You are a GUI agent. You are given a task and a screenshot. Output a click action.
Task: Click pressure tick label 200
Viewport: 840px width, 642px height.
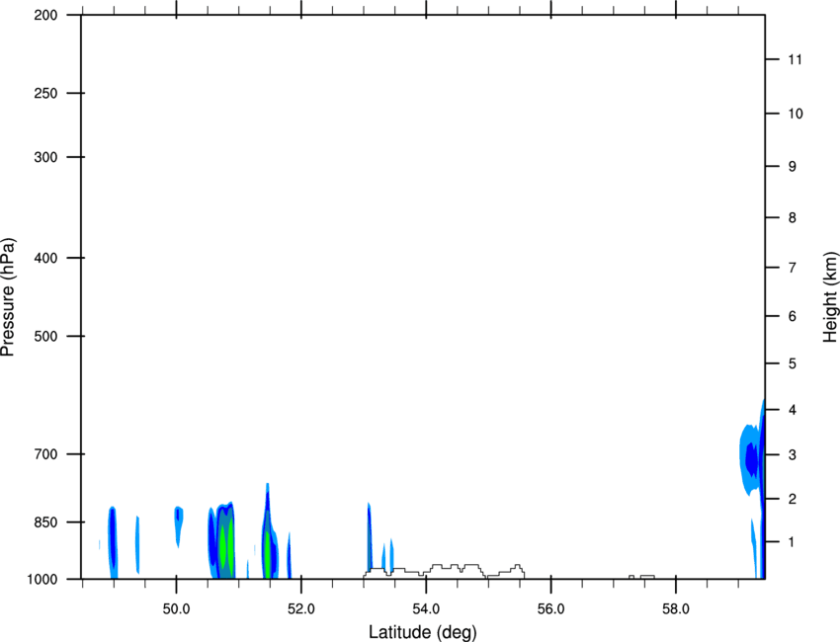click(45, 15)
